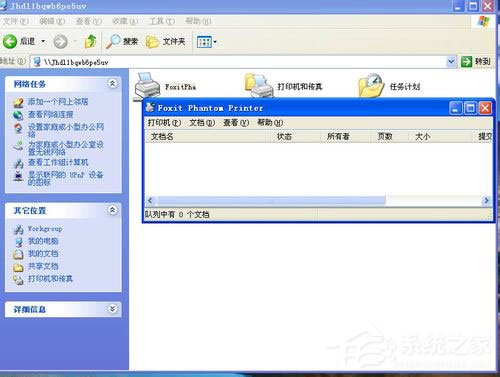Open the 打印机和传真 folder icon
This screenshot has width=500, height=377.
click(x=259, y=85)
